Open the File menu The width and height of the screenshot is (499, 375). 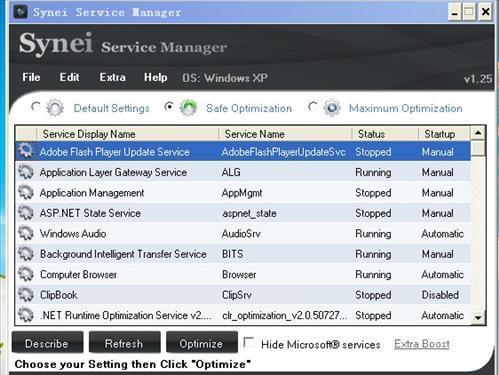[x=31, y=77]
